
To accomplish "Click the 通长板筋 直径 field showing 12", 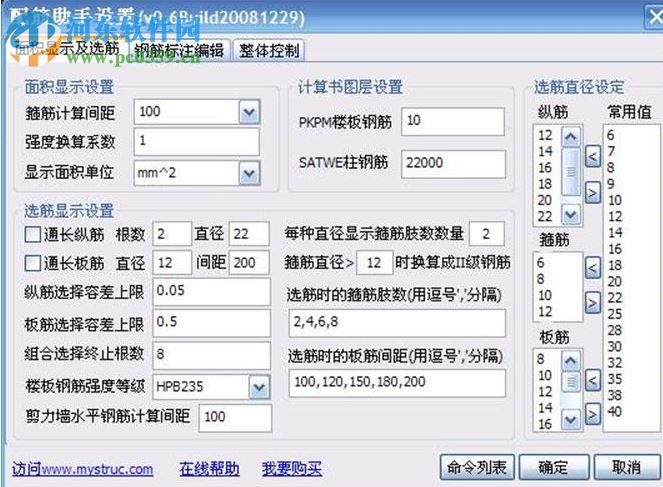I will pos(172,263).
